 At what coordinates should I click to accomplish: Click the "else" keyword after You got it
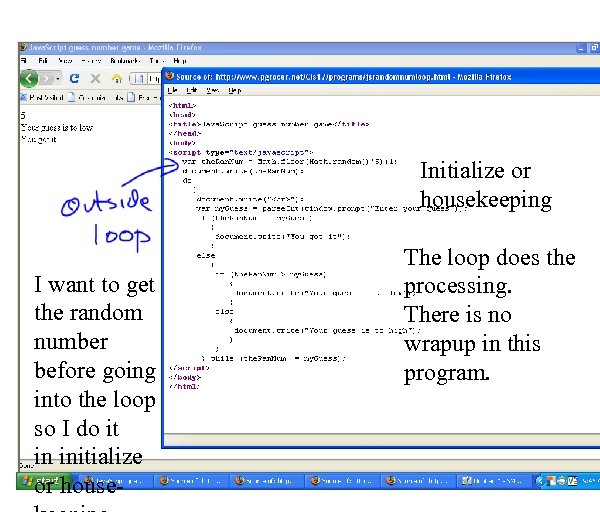click(206, 255)
